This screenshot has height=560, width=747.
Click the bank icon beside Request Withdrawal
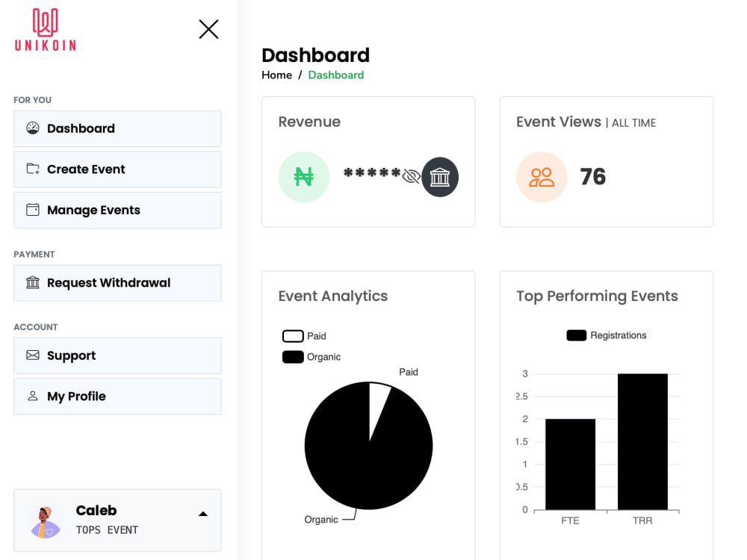tap(33, 282)
